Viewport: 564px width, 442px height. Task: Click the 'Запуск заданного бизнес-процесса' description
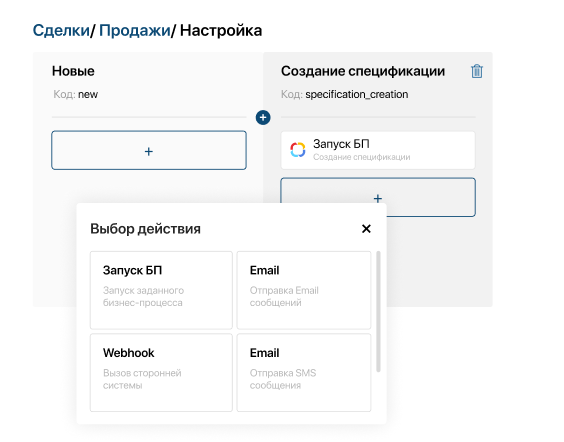tap(143, 296)
